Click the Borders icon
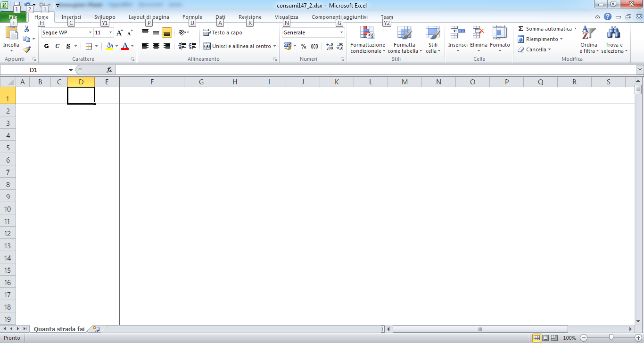The height and width of the screenshot is (343, 644). pyautogui.click(x=89, y=46)
